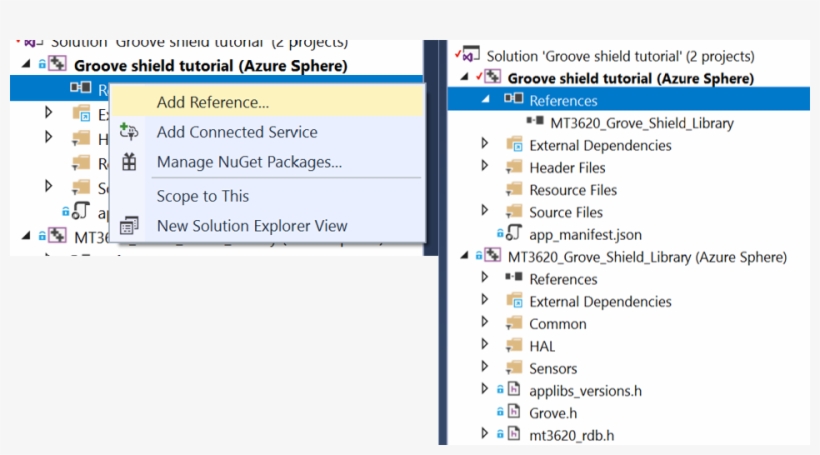The width and height of the screenshot is (820, 455).
Task: Expand mt3620_rdb.h node
Action: (485, 434)
